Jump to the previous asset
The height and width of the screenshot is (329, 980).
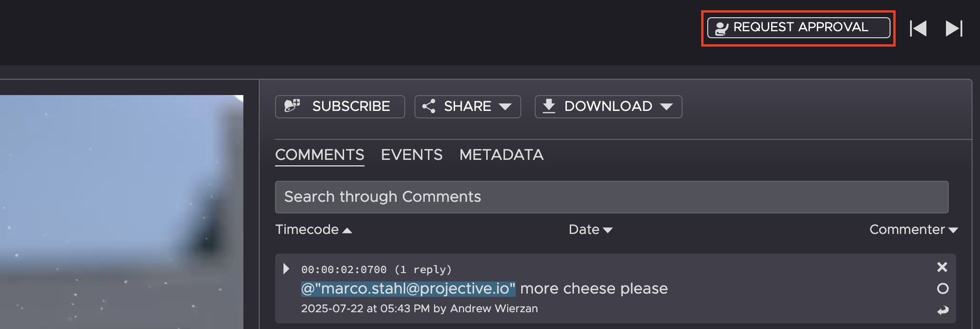coord(918,28)
